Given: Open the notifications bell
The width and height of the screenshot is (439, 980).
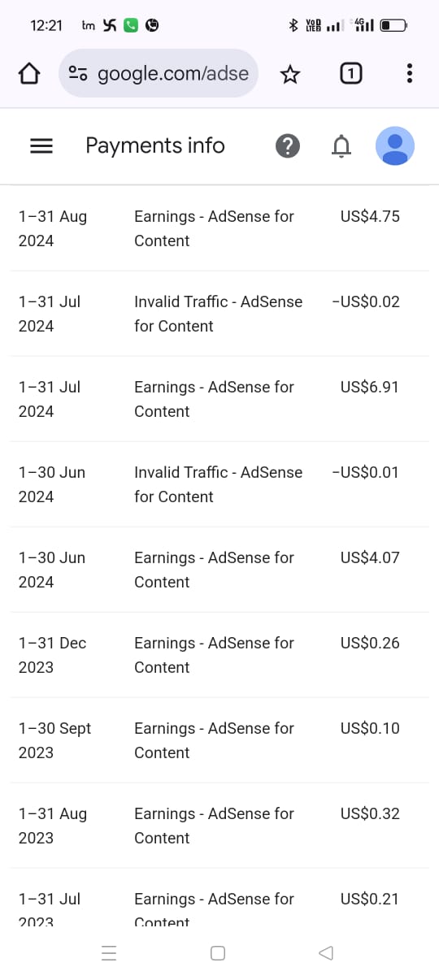Looking at the screenshot, I should pos(342,146).
